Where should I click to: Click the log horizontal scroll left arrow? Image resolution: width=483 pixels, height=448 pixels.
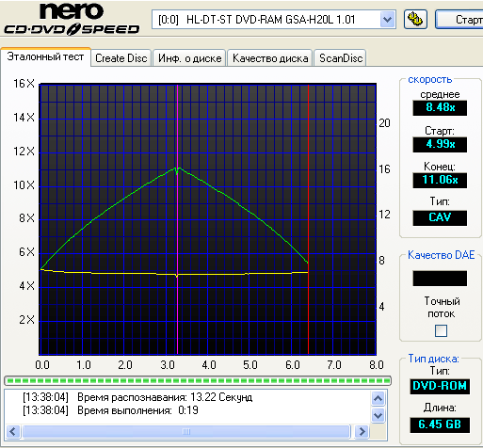click(x=13, y=432)
